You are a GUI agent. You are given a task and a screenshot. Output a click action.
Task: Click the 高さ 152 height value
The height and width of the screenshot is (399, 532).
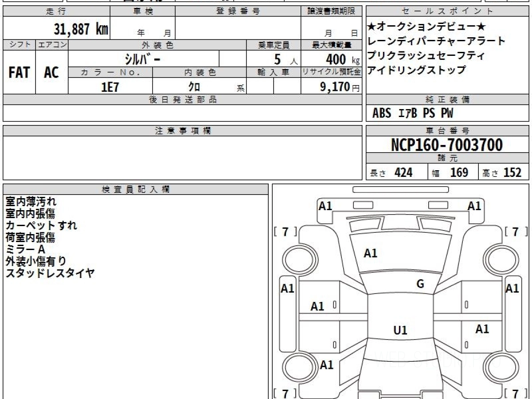pos(502,172)
